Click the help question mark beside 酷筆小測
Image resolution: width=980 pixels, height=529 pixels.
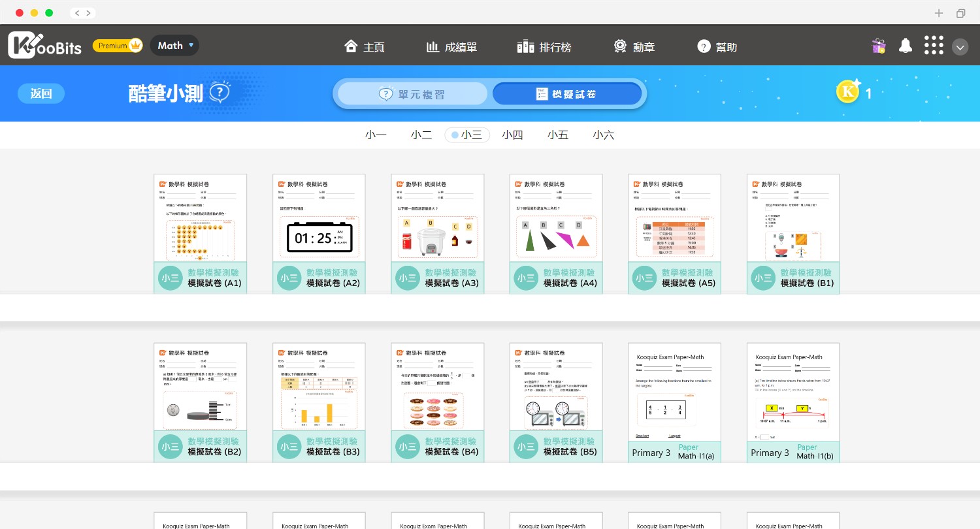coord(220,93)
